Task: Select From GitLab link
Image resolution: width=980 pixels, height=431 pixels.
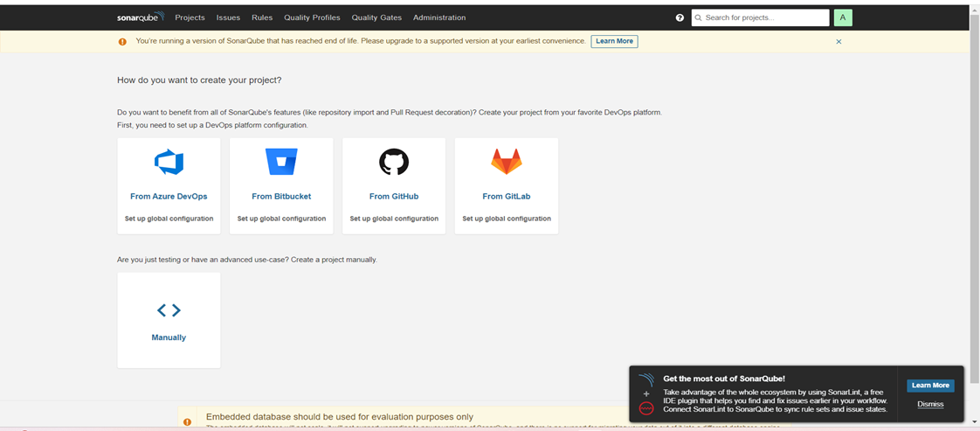Action: (x=507, y=197)
